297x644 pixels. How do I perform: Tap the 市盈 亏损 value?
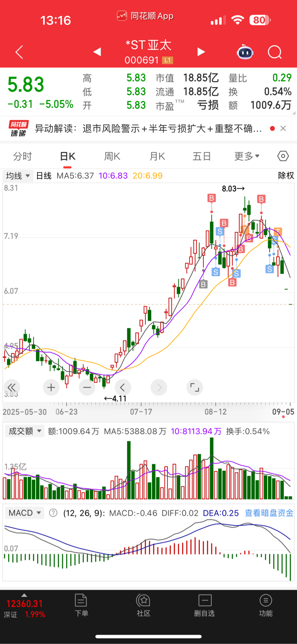[x=208, y=105]
